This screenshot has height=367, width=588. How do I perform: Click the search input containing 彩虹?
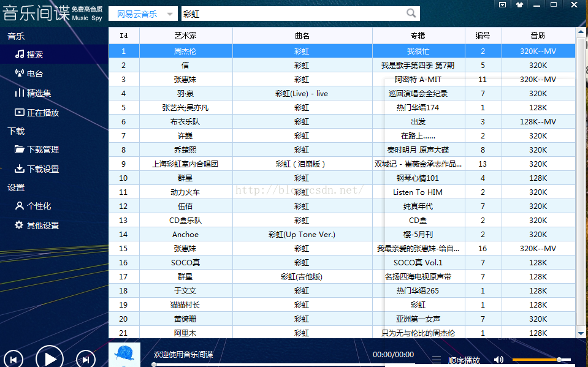(292, 14)
